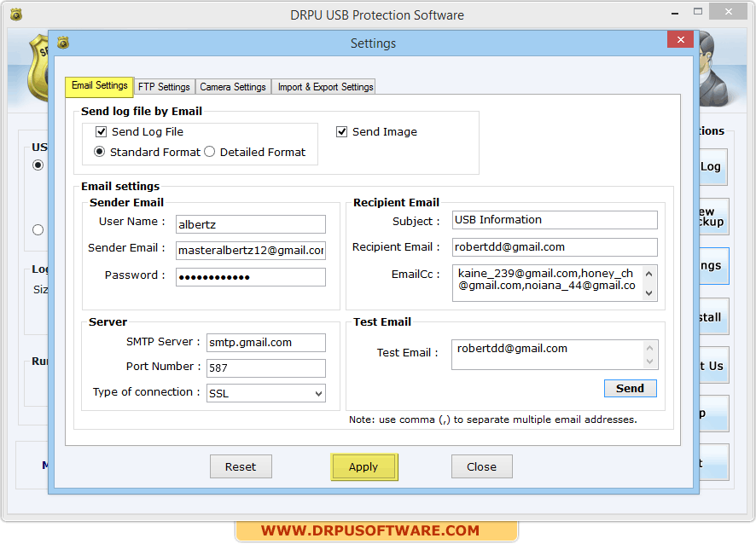This screenshot has height=544, width=756.
Task: Click the Settings button in main window
Action: [x=713, y=266]
